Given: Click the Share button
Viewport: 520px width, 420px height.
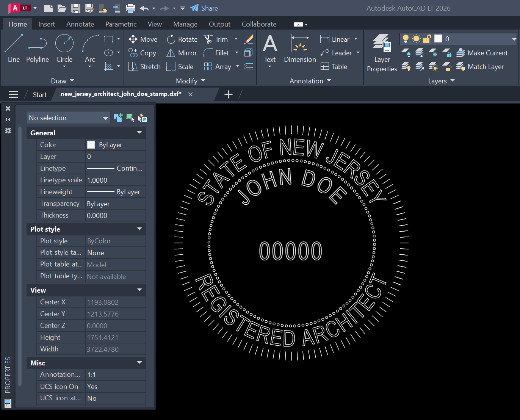Looking at the screenshot, I should tap(204, 8).
